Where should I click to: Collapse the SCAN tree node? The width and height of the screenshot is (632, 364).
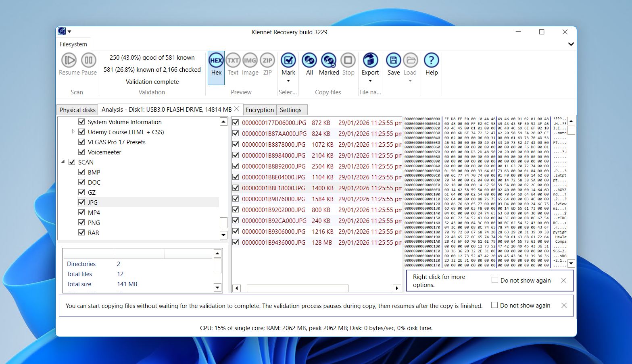[x=63, y=162]
